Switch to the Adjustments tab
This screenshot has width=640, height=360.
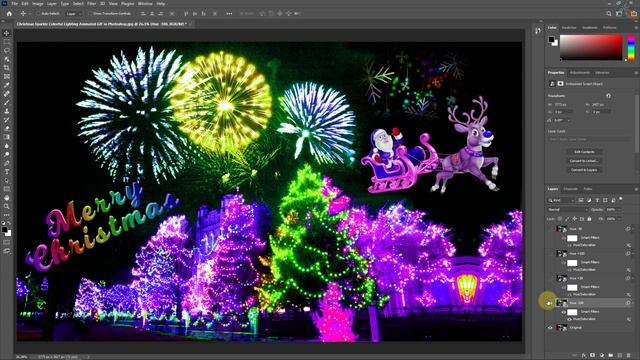(x=580, y=73)
